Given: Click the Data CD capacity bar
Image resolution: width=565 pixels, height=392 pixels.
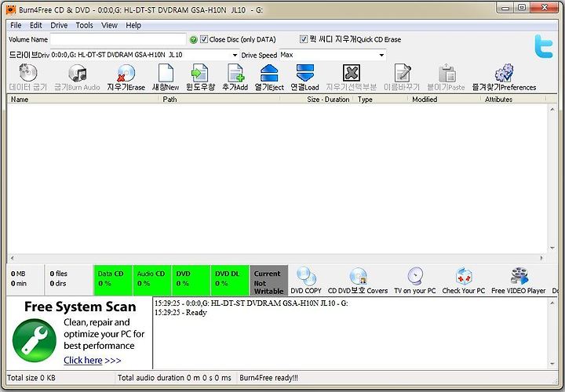Looking at the screenshot, I should [113, 281].
